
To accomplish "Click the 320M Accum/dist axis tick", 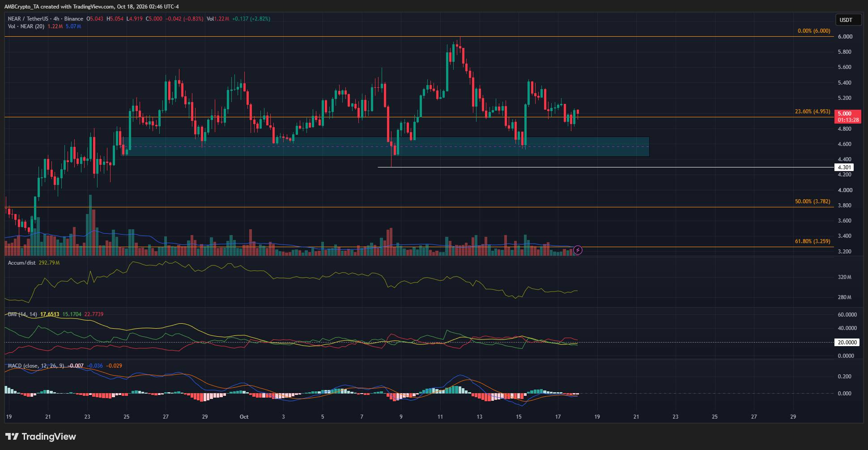I will coord(845,277).
